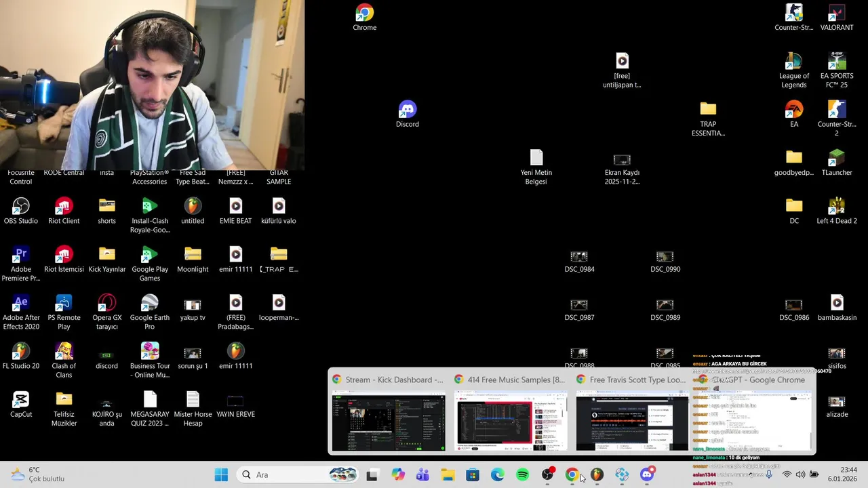Select the DSC_0984 image file
Image resolution: width=868 pixels, height=488 pixels.
click(x=579, y=261)
